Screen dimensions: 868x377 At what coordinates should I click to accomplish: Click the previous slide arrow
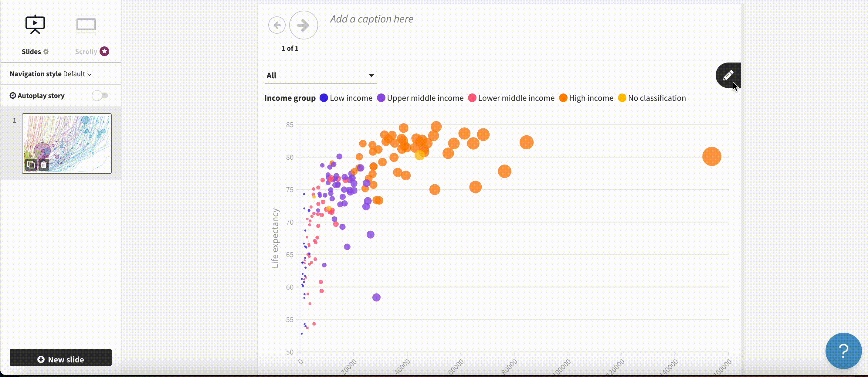(x=277, y=25)
